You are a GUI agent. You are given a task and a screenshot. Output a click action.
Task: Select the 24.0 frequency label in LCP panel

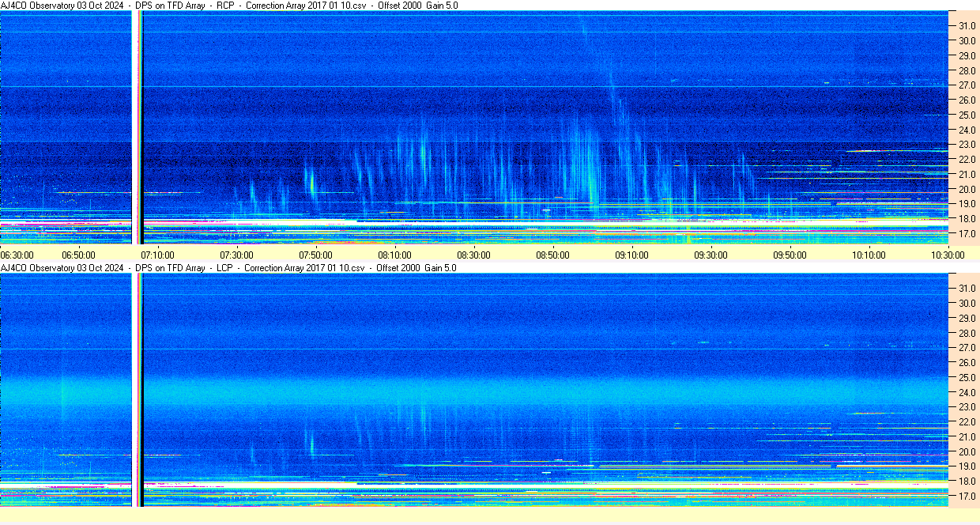pos(967,393)
